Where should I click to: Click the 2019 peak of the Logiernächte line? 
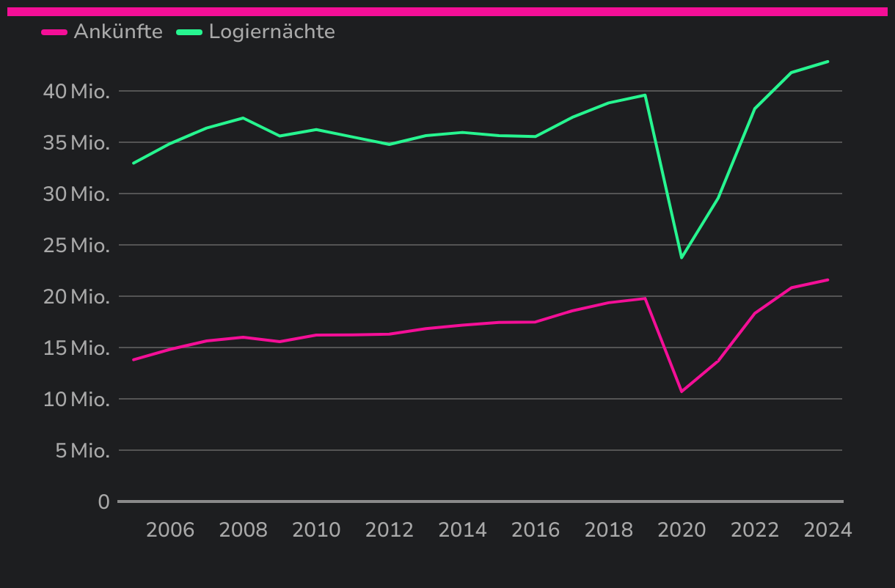(645, 95)
